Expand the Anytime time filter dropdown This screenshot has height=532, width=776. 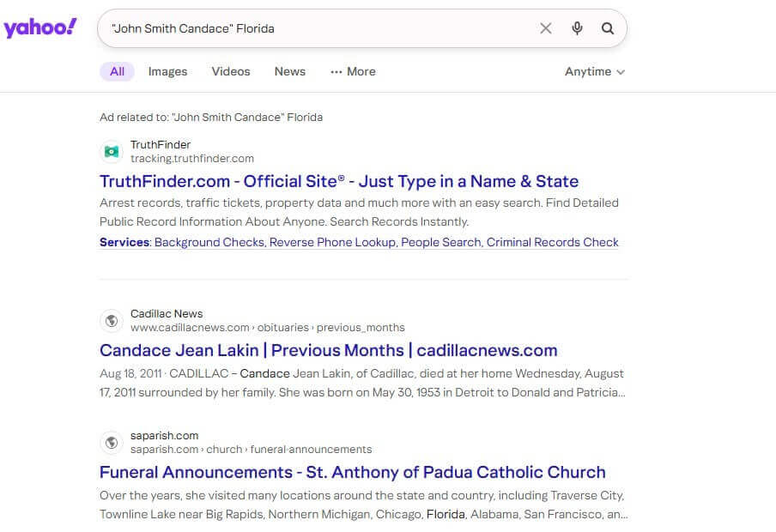click(594, 71)
